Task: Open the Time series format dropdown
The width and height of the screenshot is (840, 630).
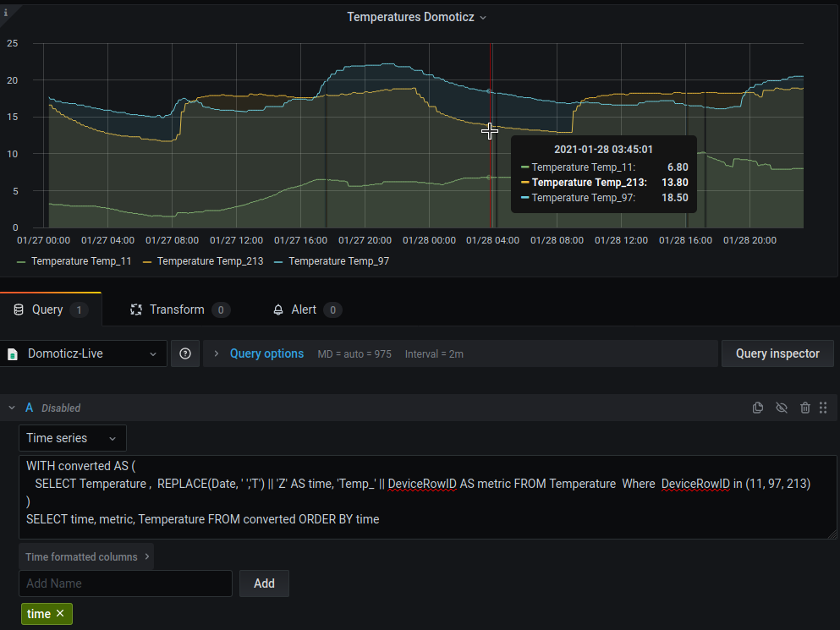Action: 73,438
